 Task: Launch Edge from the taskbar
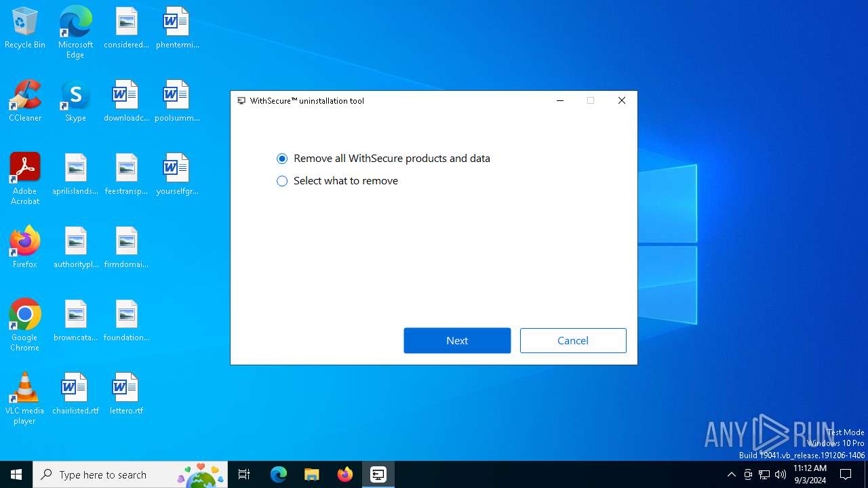point(279,474)
